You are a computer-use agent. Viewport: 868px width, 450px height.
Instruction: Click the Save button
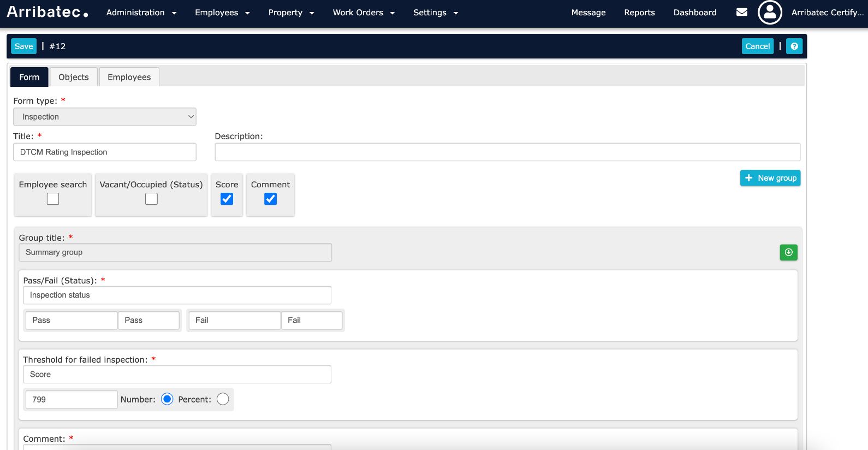[23, 46]
